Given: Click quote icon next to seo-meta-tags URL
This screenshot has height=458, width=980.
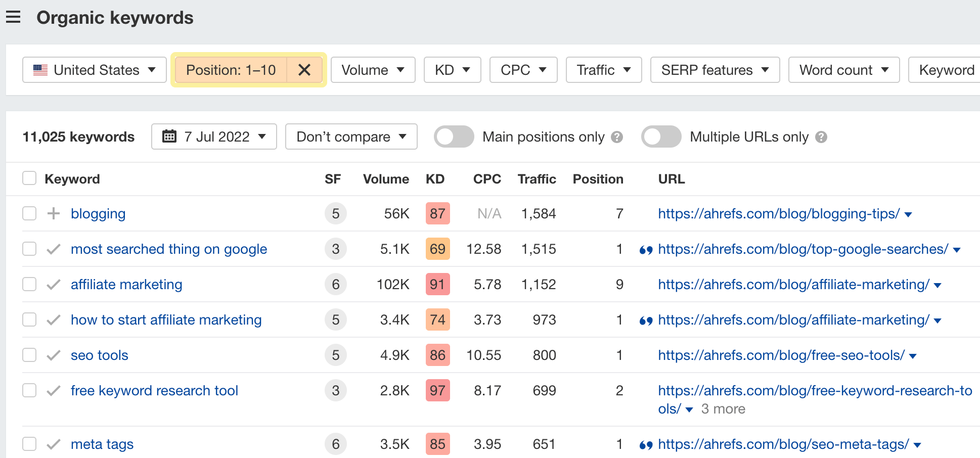Looking at the screenshot, I should tap(646, 444).
